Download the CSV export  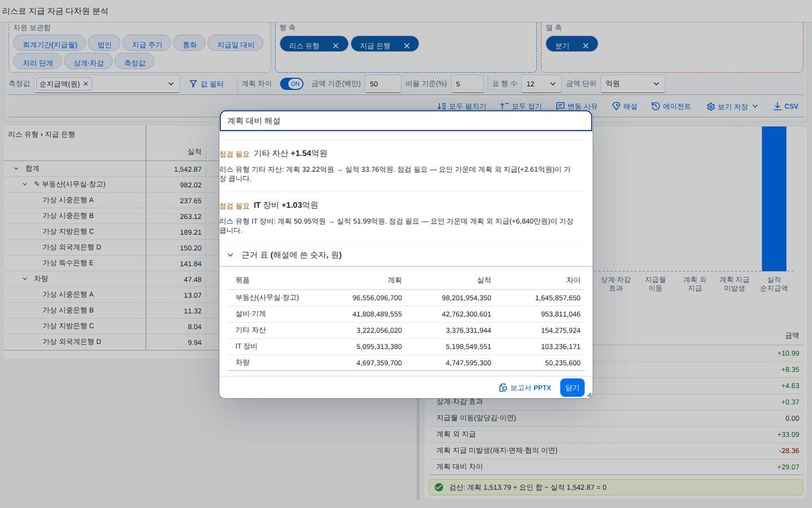click(x=785, y=106)
